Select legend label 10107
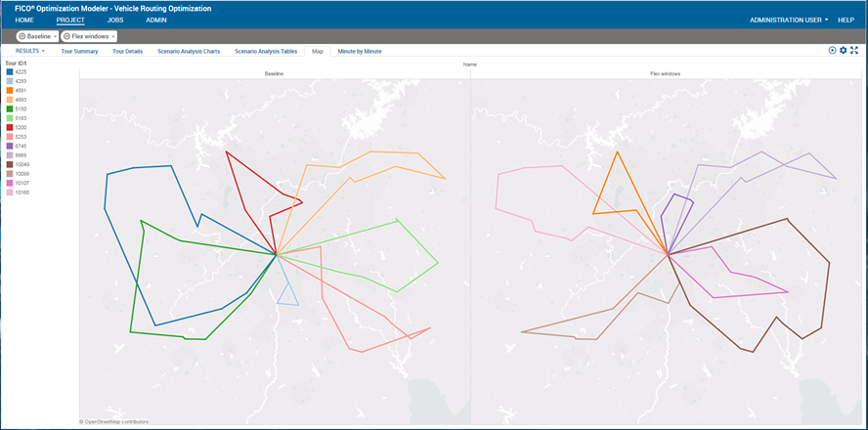The height and width of the screenshot is (430, 868). tap(22, 183)
